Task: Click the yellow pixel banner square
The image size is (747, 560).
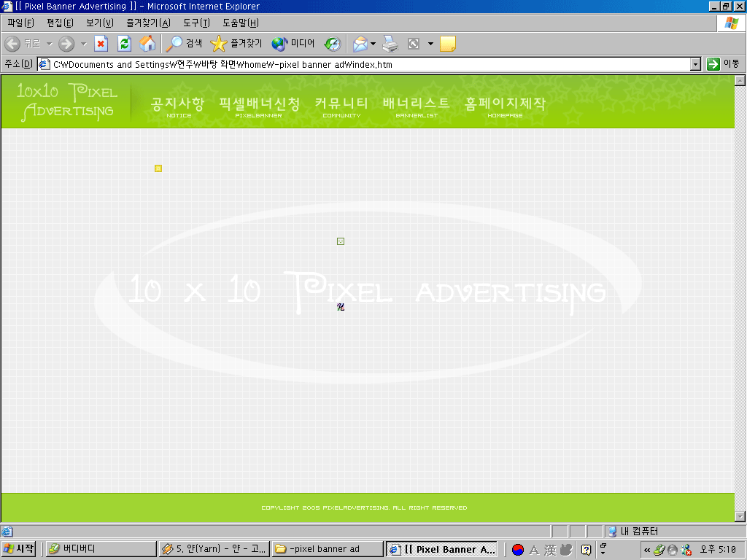Action: pyautogui.click(x=158, y=168)
